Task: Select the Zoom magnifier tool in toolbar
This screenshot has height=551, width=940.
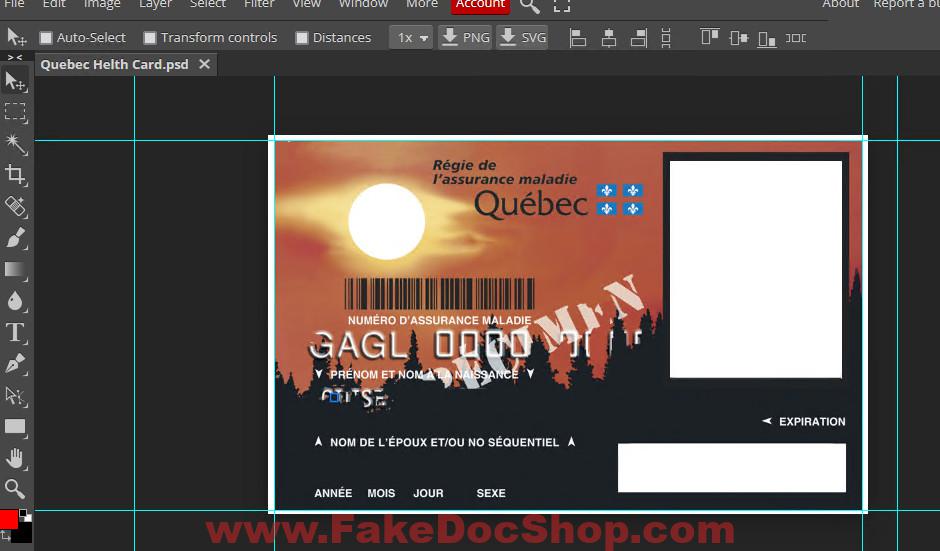Action: click(15, 489)
